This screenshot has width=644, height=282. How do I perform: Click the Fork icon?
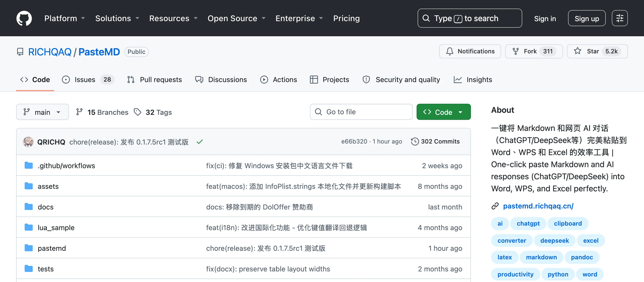point(515,51)
